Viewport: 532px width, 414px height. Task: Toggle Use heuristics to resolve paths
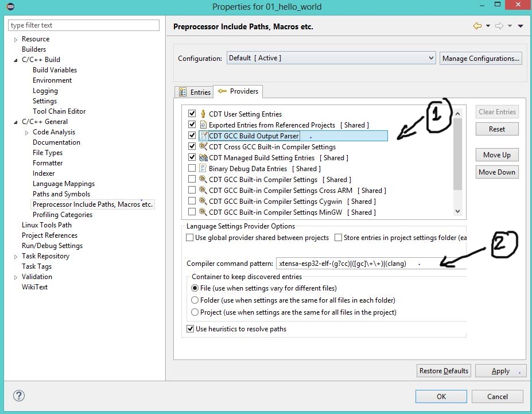(191, 329)
